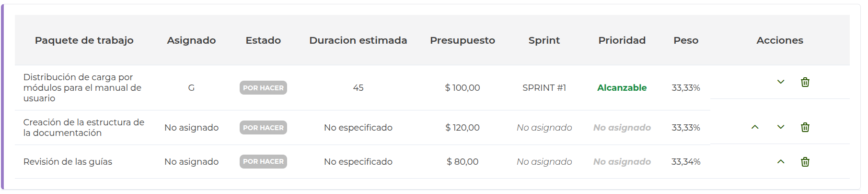Click the Presupuesto column header
Viewport: 868px width, 194px height.
[x=462, y=40]
